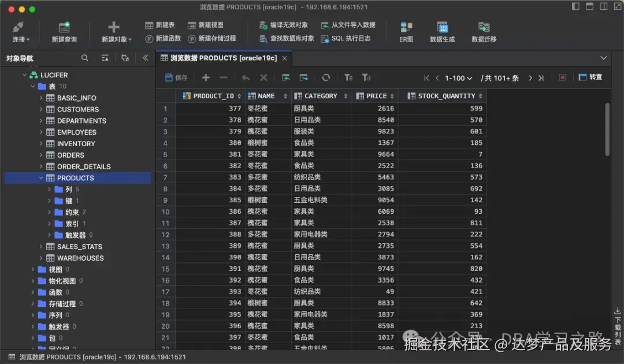Screen dimensions: 624x364
Task: Click the export data icon in grid toolbar
Action: click(304, 77)
